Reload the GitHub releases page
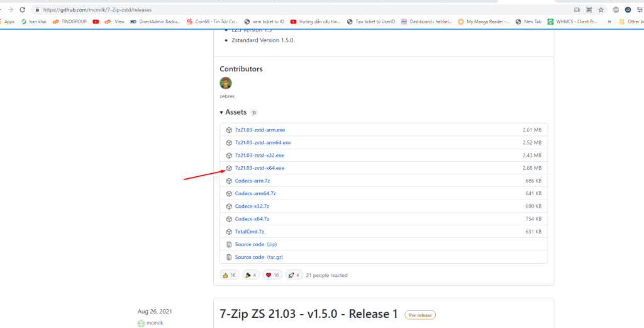644x328 pixels. (22, 9)
